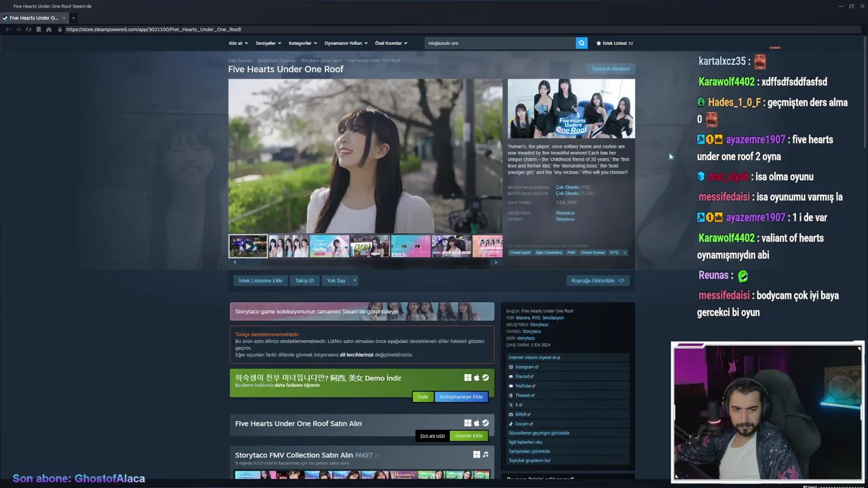Screen dimensions: 868x488
Task: Click the Steam platform icon on the purchase box
Action: pos(485,423)
